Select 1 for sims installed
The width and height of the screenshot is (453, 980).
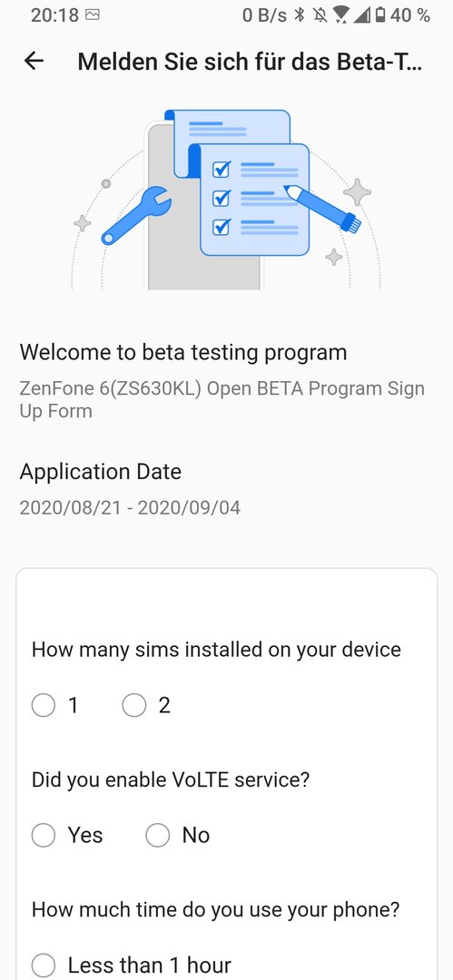tap(54, 706)
